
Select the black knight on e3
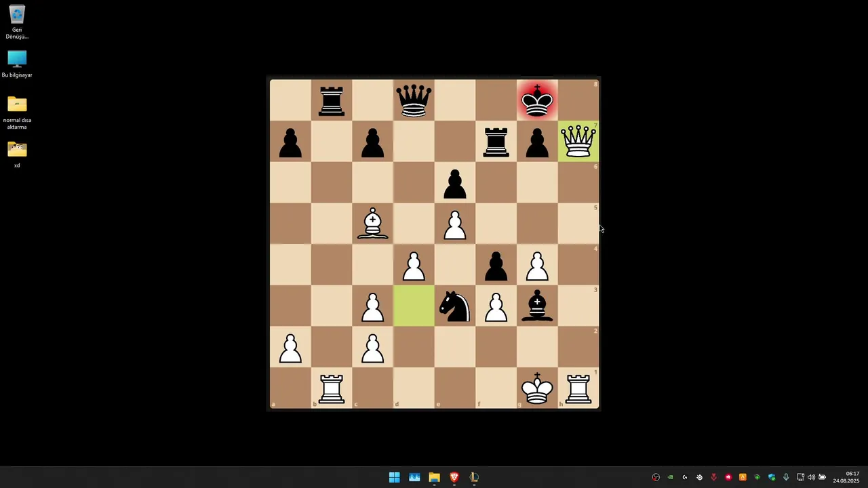coord(455,306)
